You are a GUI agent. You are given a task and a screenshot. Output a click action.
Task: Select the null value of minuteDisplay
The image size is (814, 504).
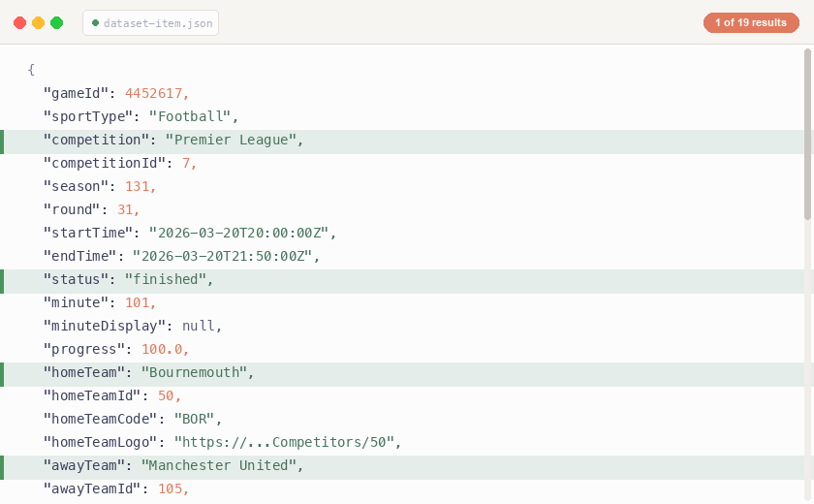click(199, 326)
